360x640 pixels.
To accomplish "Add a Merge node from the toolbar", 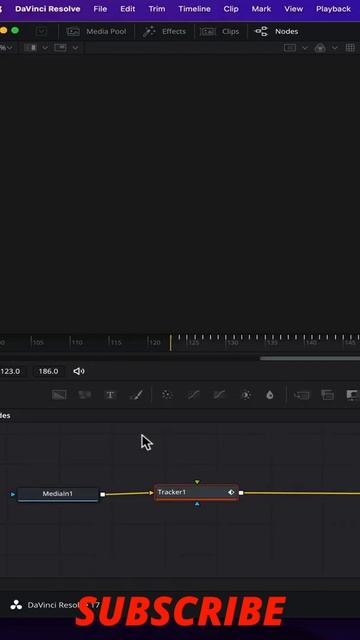I will click(x=302, y=395).
